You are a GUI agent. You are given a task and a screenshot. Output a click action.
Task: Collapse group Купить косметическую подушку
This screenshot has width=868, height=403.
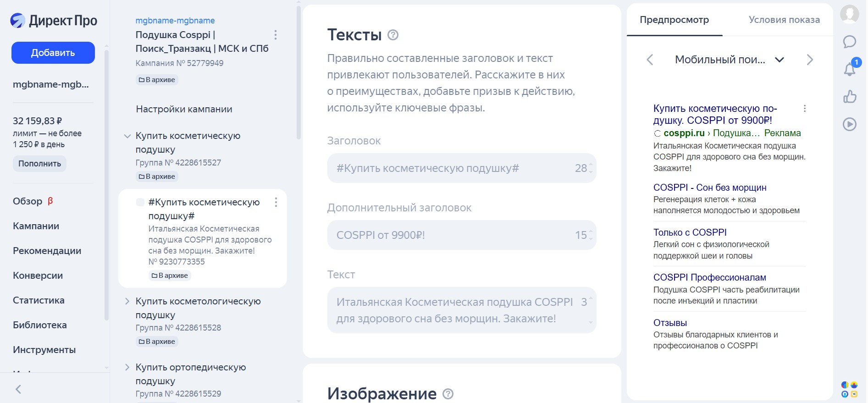[x=127, y=136]
